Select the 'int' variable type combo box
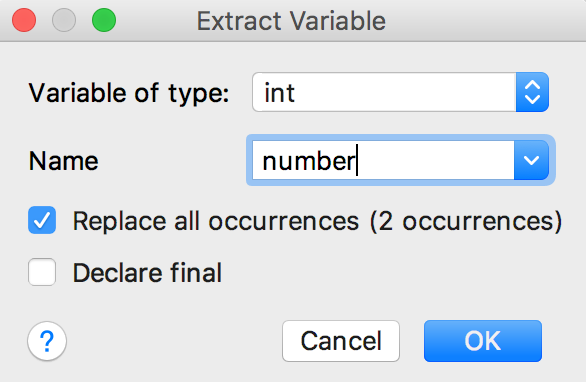This screenshot has height=382, width=586. (x=400, y=92)
